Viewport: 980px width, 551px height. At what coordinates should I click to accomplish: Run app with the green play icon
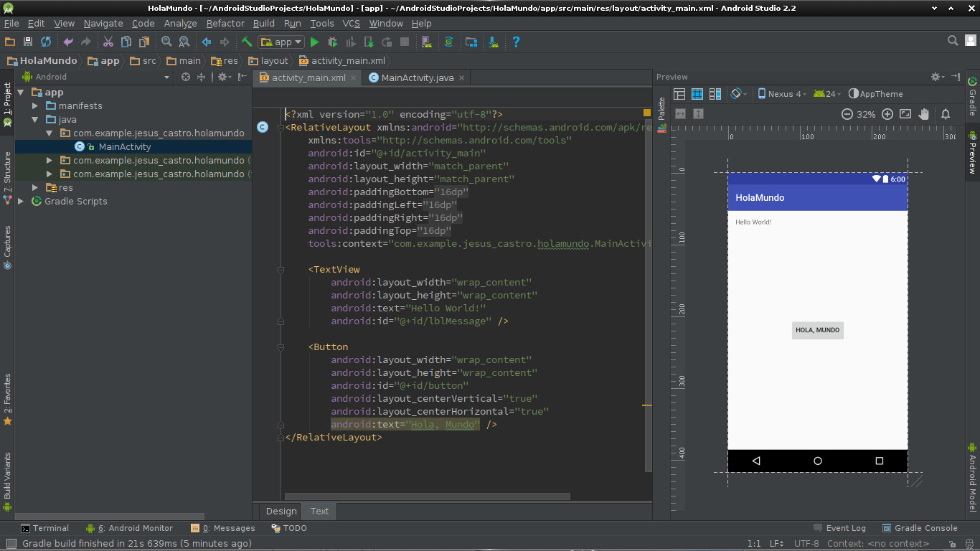[x=314, y=42]
